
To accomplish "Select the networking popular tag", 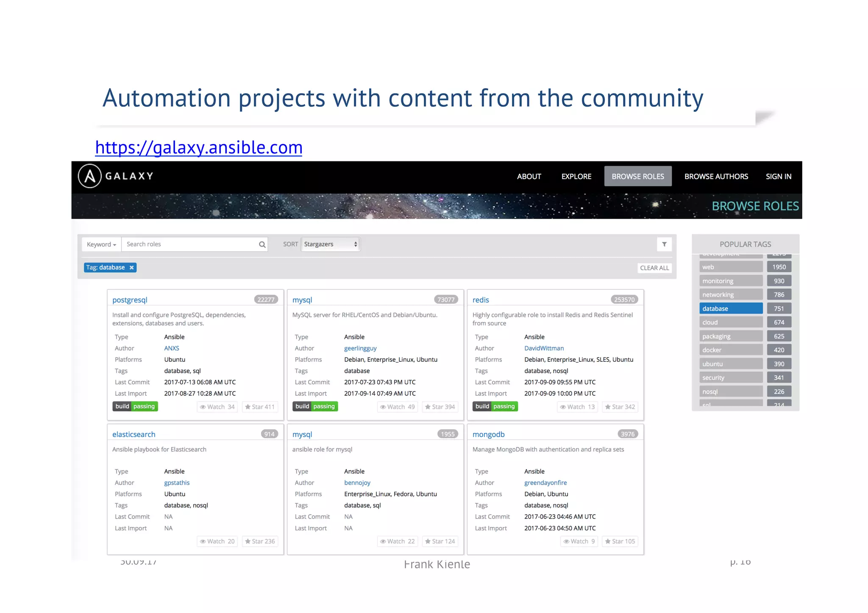I will coord(731,294).
